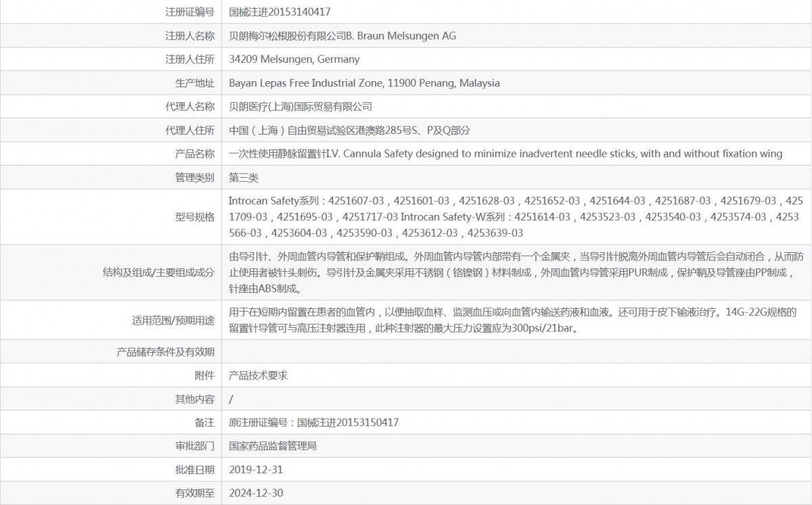Click the 批准日期 label
812x505 pixels.
pyautogui.click(x=195, y=469)
